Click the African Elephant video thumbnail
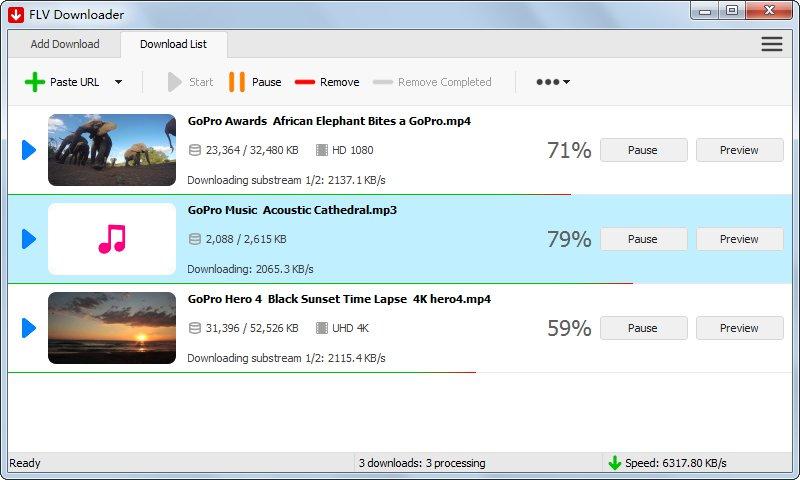 [x=112, y=150]
